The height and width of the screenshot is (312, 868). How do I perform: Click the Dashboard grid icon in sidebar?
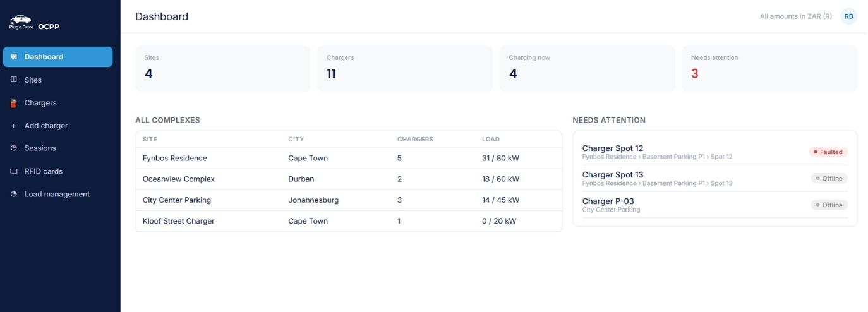(14, 57)
